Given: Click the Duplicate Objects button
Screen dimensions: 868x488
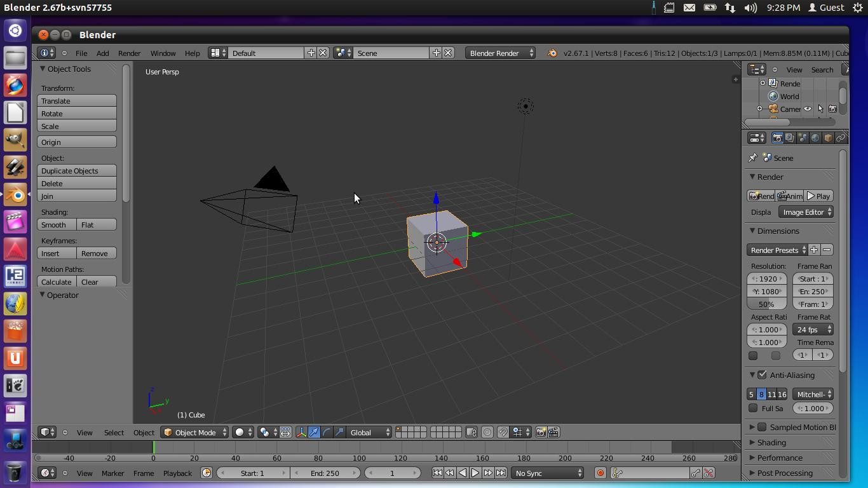Looking at the screenshot, I should click(77, 170).
